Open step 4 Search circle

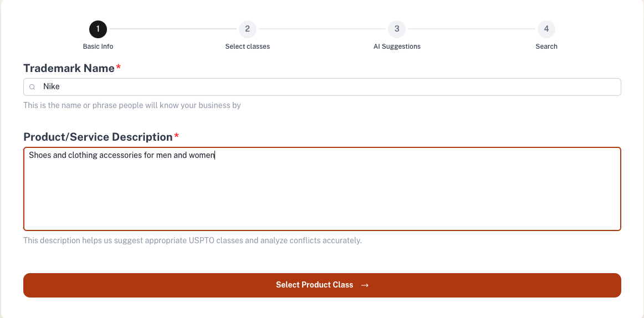(x=546, y=29)
